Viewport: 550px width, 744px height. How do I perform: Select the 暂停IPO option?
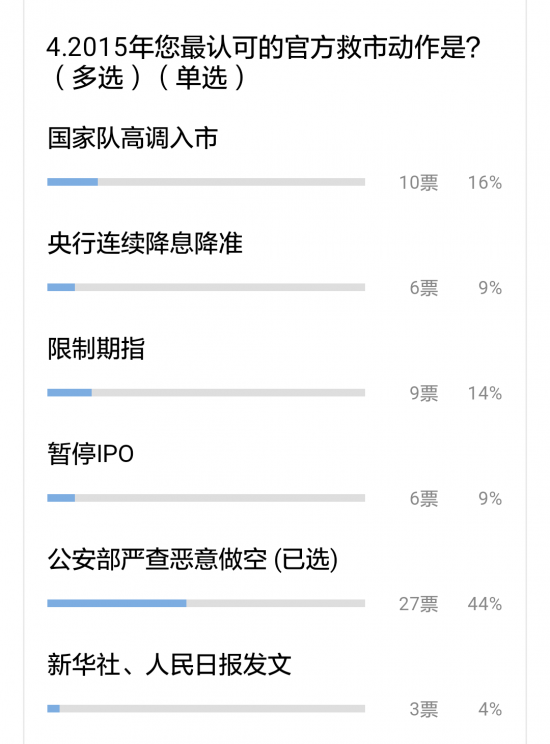[x=91, y=454]
